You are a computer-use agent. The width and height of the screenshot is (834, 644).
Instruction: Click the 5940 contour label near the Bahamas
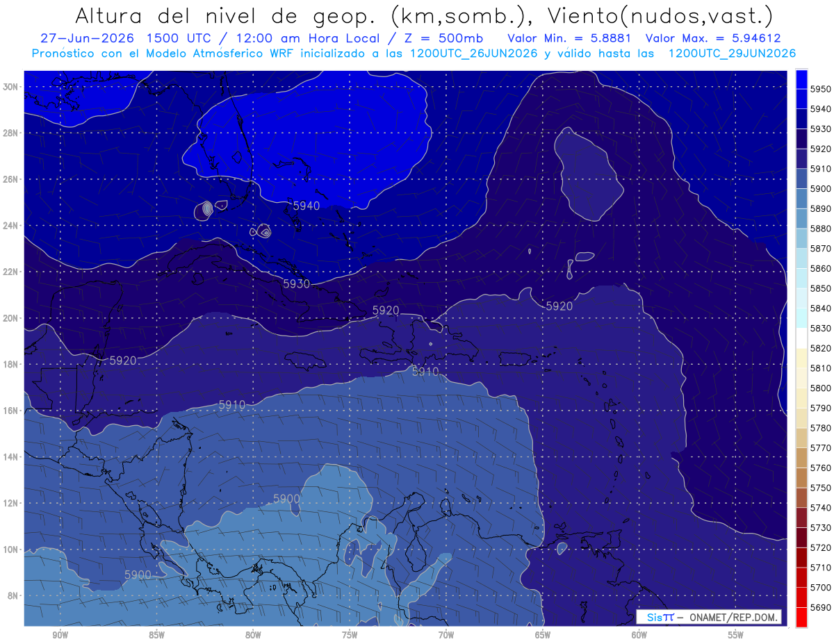point(306,206)
